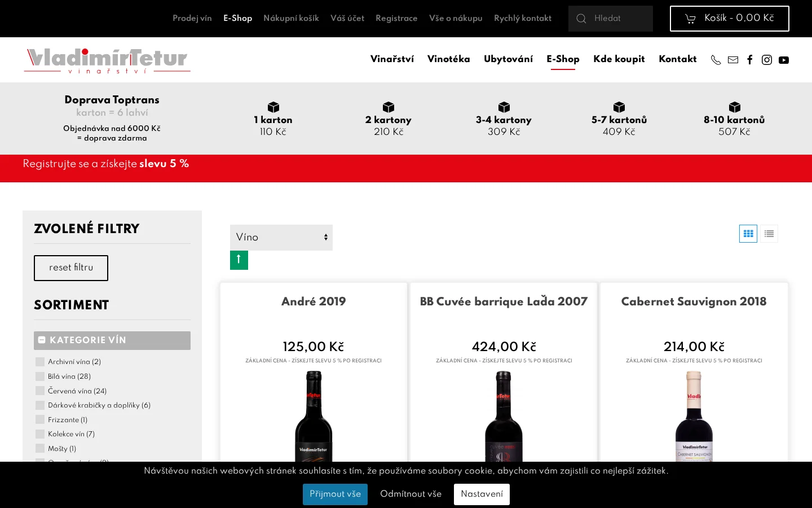Check the Archivní vína filter
The image size is (812, 508).
click(40, 362)
